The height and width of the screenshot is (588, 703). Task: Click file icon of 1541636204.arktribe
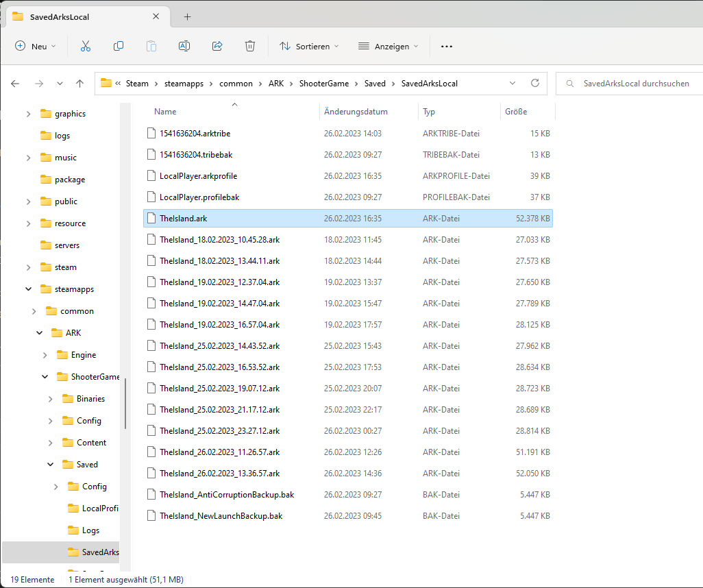click(151, 133)
